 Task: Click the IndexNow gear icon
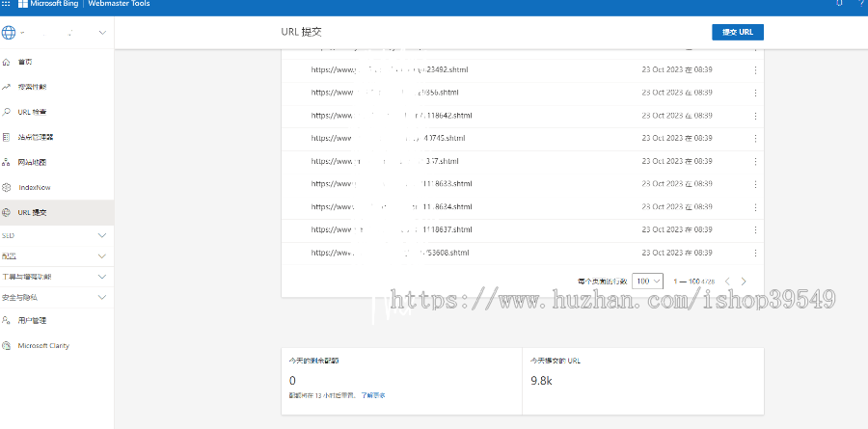[x=6, y=187]
